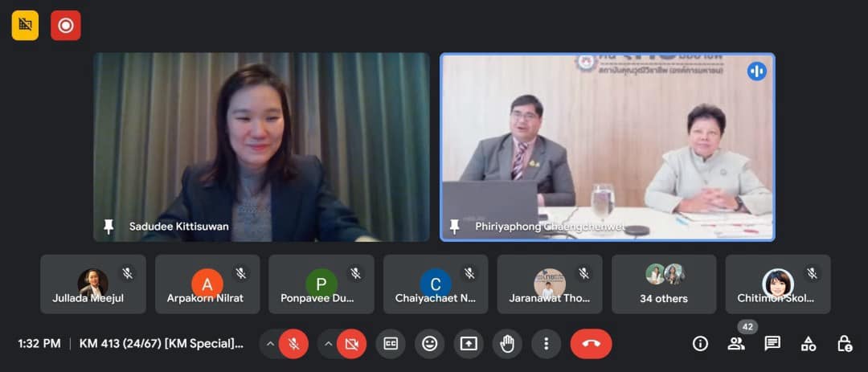Open host controls lock icon

coord(844,344)
